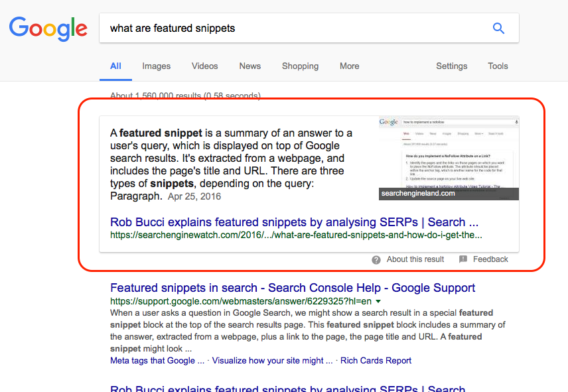
Task: Open the News tab
Action: [250, 66]
